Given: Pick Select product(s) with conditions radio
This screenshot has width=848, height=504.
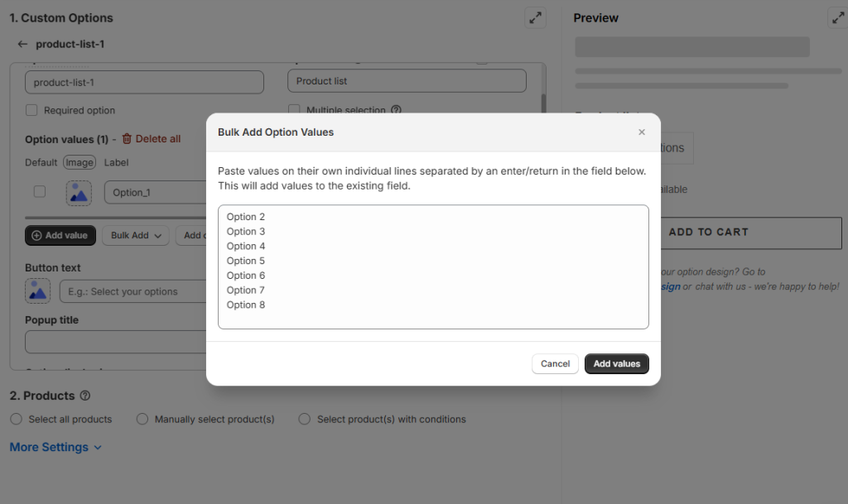Looking at the screenshot, I should pos(305,420).
